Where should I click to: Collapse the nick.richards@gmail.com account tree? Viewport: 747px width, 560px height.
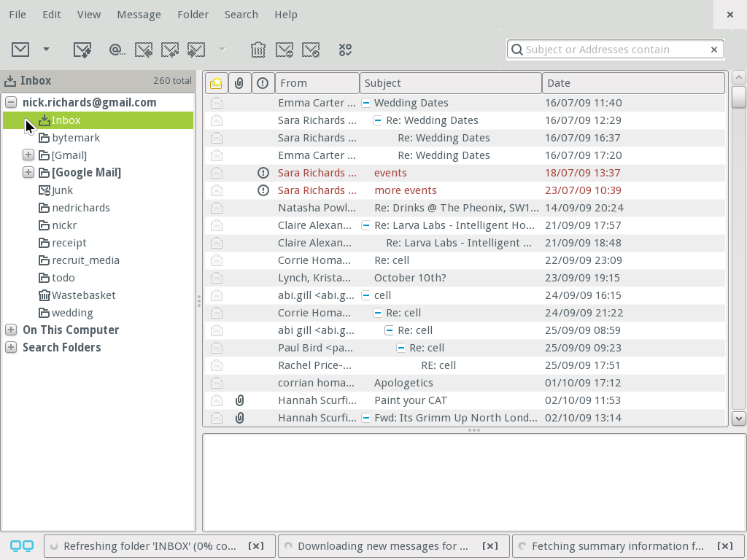(x=10, y=102)
